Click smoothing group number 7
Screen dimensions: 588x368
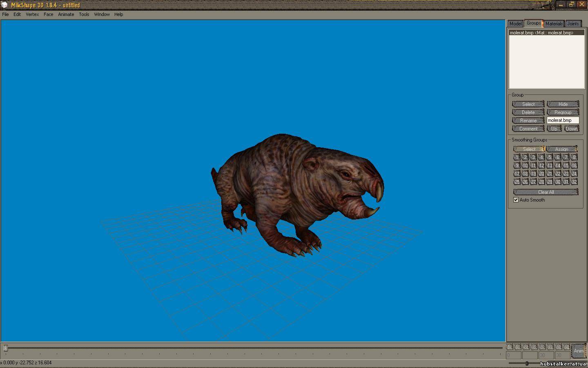[x=566, y=157]
